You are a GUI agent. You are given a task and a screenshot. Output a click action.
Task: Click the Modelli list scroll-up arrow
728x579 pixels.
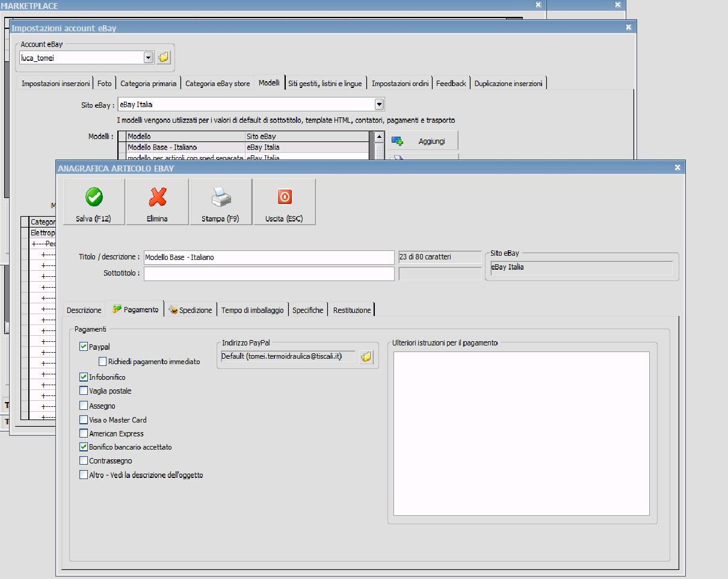380,137
